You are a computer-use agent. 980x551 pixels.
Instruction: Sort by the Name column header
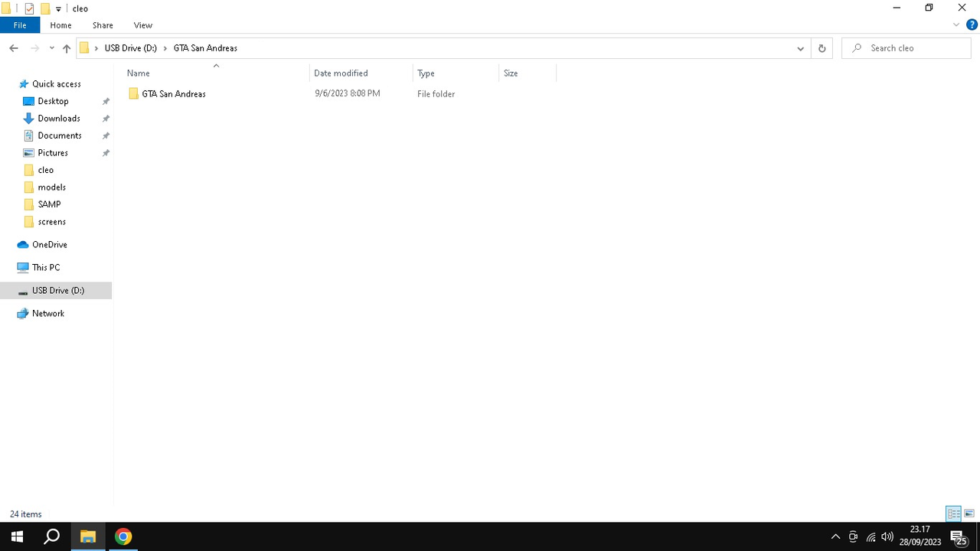pos(138,73)
